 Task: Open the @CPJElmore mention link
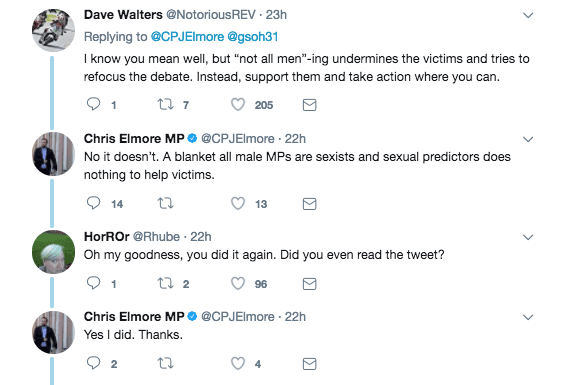coord(187,37)
